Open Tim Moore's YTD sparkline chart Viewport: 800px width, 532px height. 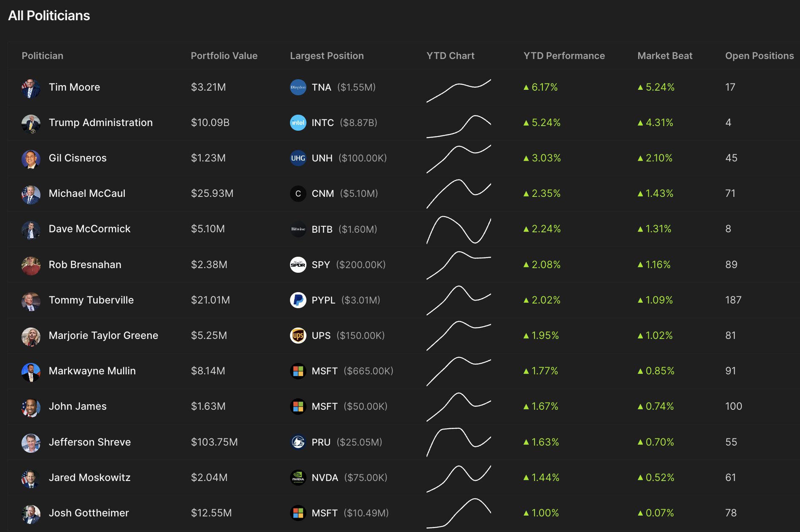[459, 90]
